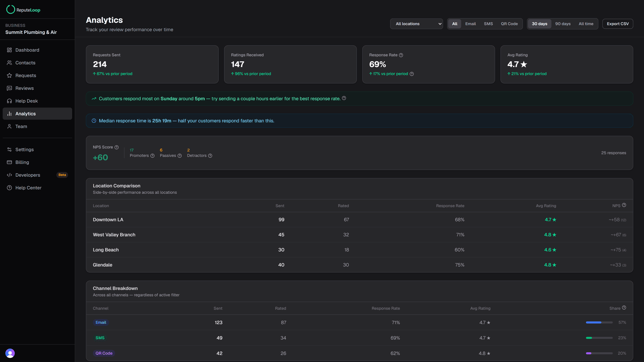Click the Help Desk headset icon
The image size is (644, 362).
[9, 101]
